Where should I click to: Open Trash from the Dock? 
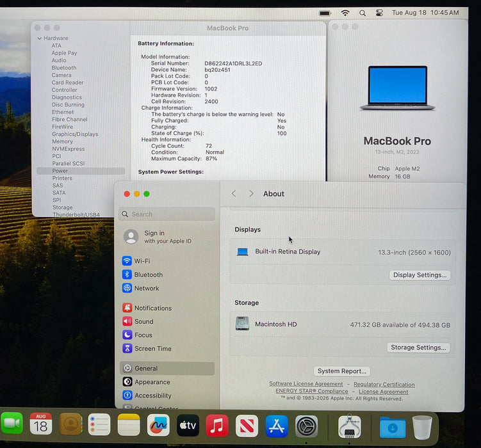(x=423, y=427)
